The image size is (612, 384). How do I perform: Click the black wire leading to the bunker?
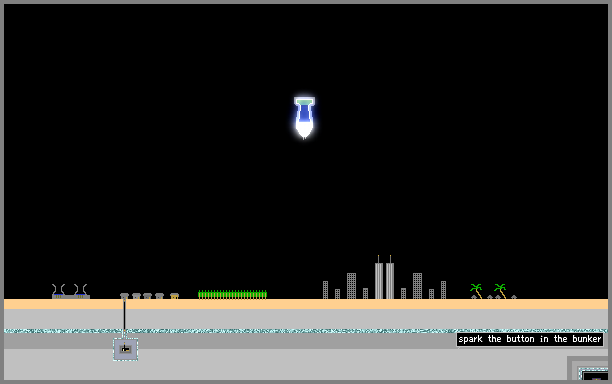(x=125, y=315)
